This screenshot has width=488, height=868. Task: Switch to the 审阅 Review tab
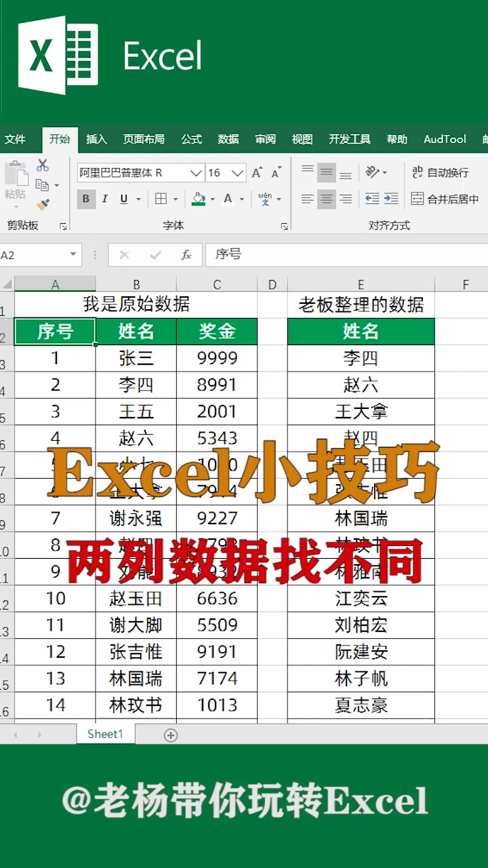point(266,139)
